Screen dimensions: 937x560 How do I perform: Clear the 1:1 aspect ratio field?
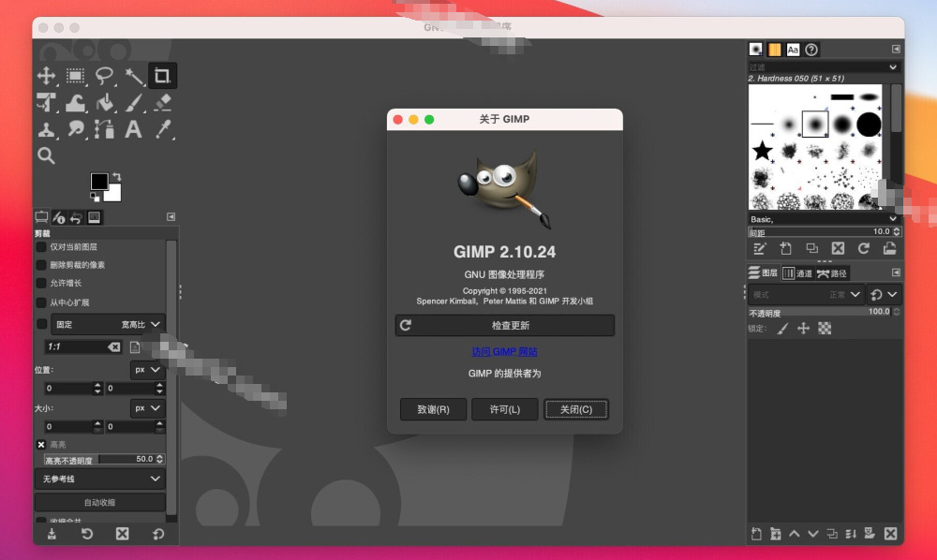tap(114, 346)
